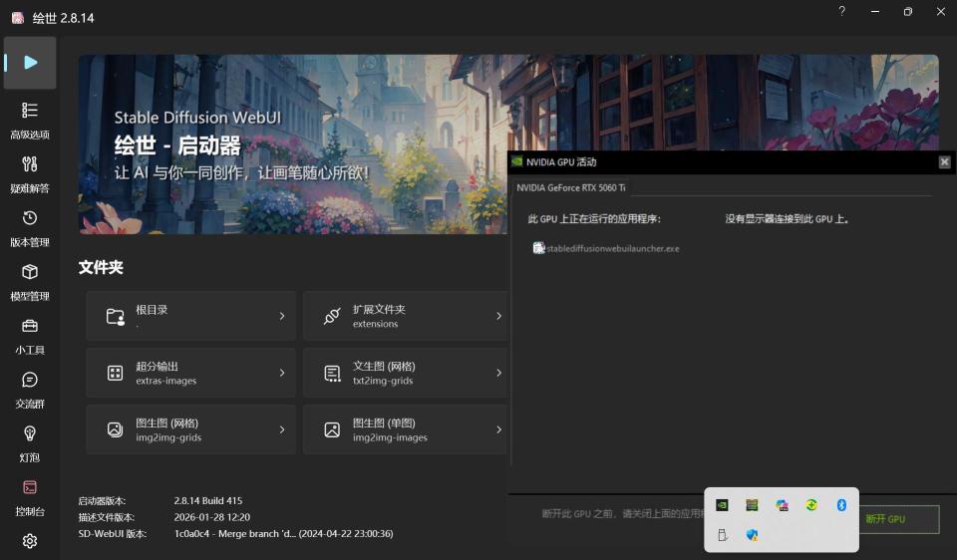Open 控制台 console in sidebar
Viewport: 957px width, 560px height.
pyautogui.click(x=30, y=497)
